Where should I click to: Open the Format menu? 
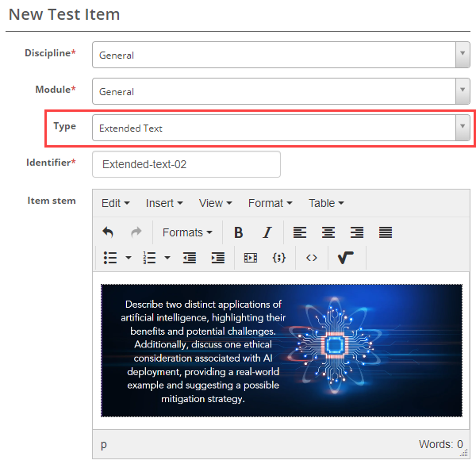[271, 203]
